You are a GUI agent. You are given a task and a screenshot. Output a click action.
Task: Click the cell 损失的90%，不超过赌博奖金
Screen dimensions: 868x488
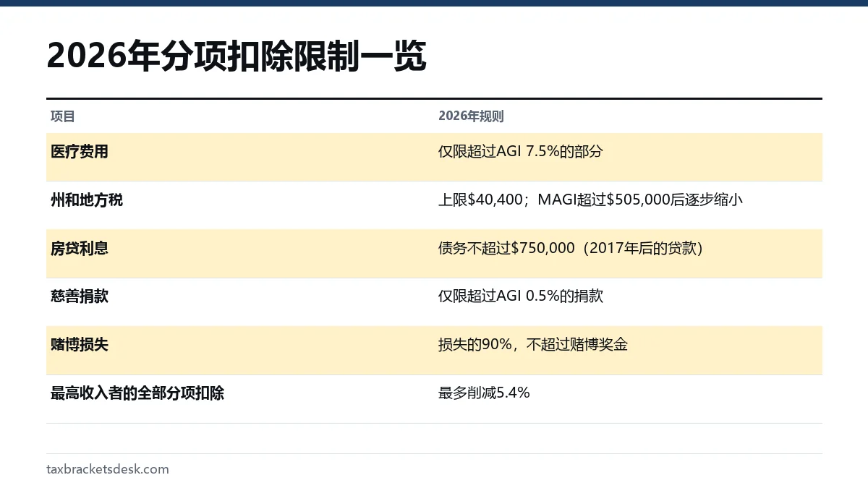click(533, 345)
